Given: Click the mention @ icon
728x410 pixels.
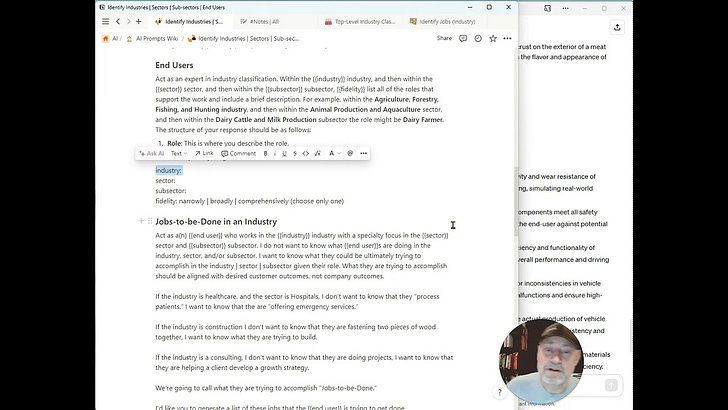Looking at the screenshot, I should [350, 153].
